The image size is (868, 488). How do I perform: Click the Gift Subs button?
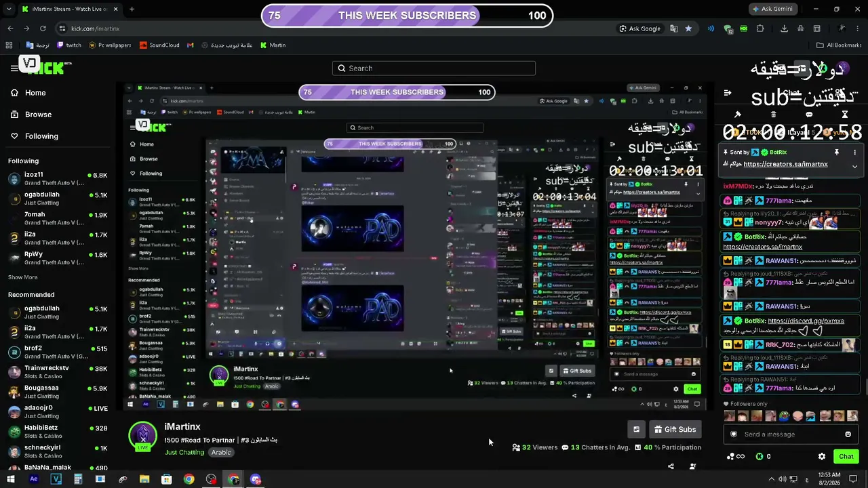(675, 429)
